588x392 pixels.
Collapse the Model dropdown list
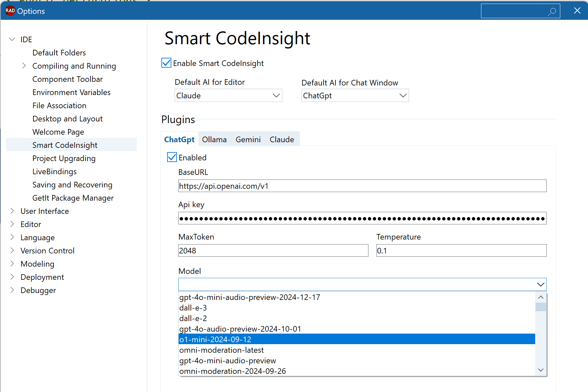pos(540,284)
